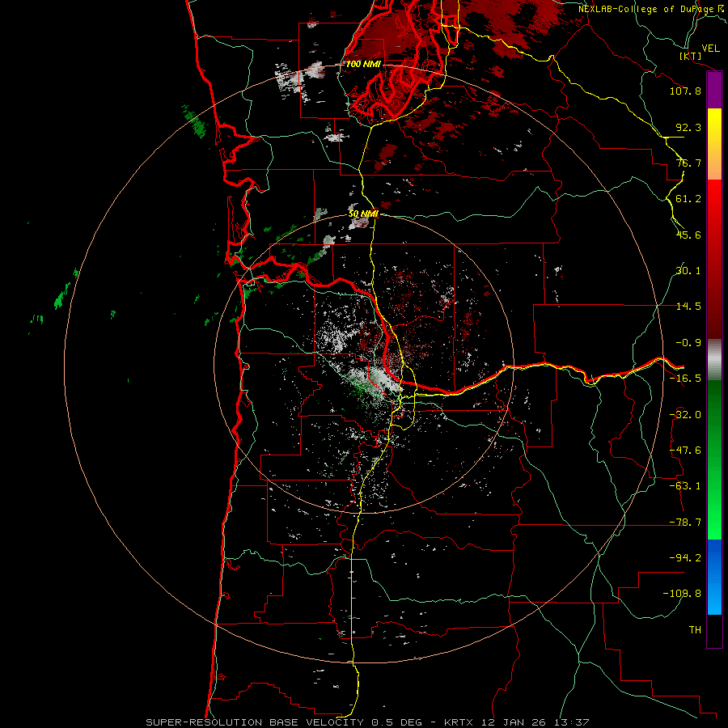Click the -78.7 velocity scale value

[685, 523]
